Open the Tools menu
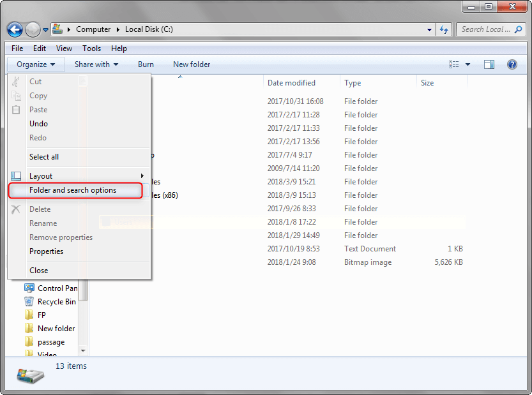The width and height of the screenshot is (532, 395). coord(91,48)
